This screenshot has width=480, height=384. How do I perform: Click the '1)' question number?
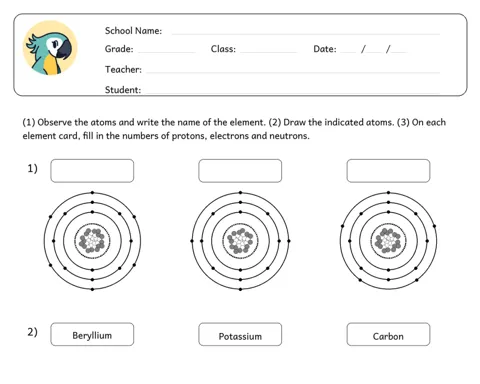[x=32, y=169]
